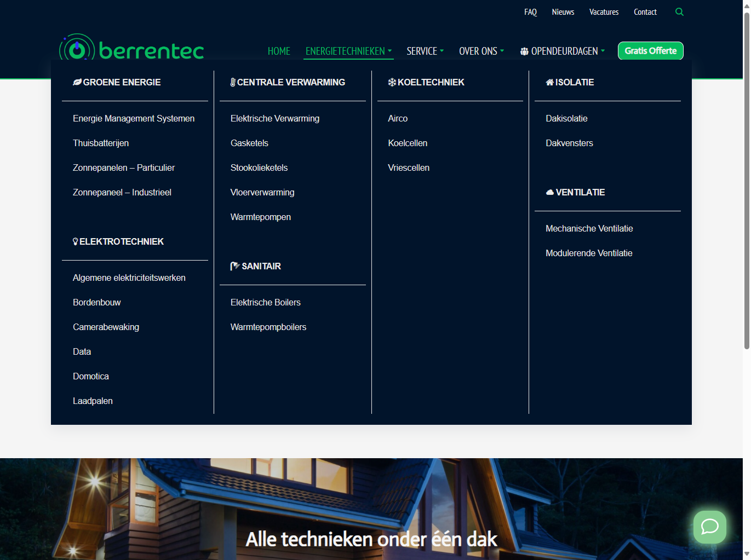Select the Laadpalen link
Screen dimensions: 751x560
point(93,401)
